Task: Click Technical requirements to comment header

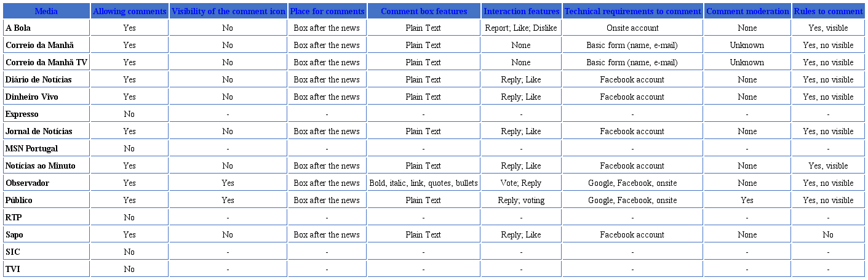Action: [x=632, y=11]
